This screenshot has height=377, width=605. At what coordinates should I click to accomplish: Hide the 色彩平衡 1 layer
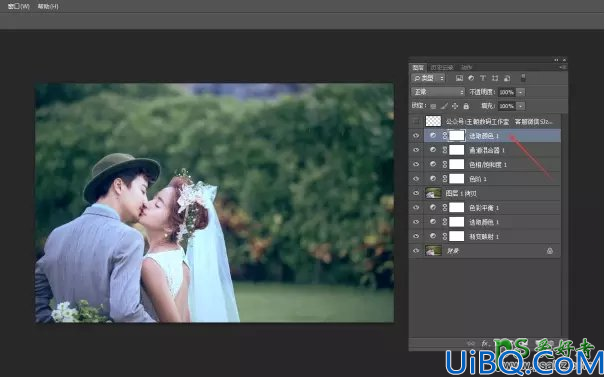(416, 208)
